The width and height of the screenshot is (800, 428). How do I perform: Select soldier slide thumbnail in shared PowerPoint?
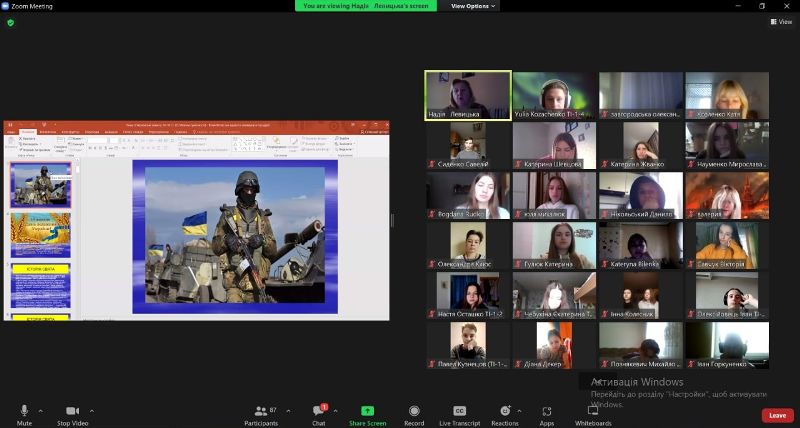tap(41, 185)
